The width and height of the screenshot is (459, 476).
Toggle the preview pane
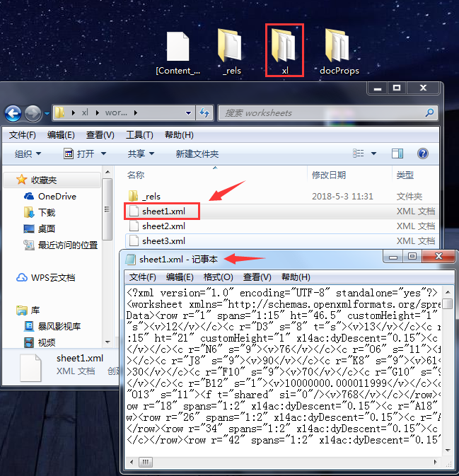[x=397, y=153]
